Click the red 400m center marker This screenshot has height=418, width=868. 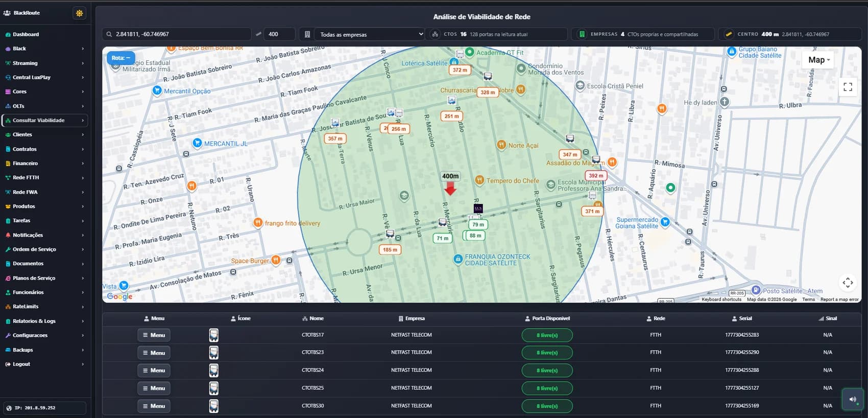tap(450, 190)
